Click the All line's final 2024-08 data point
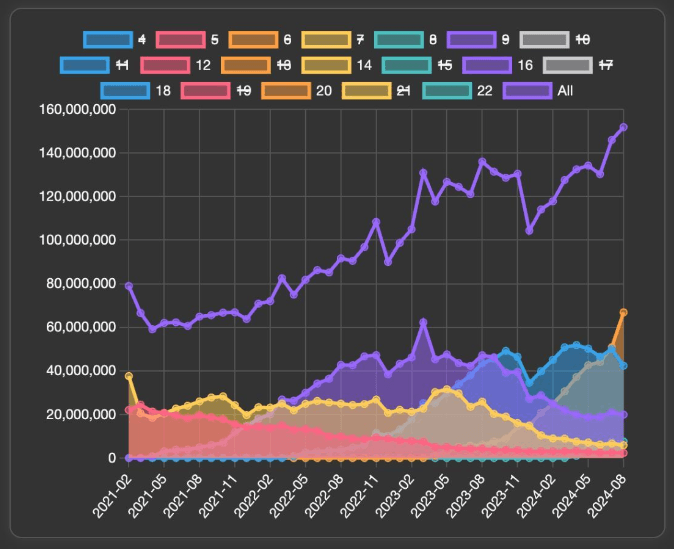The width and height of the screenshot is (674, 549). pyautogui.click(x=623, y=127)
